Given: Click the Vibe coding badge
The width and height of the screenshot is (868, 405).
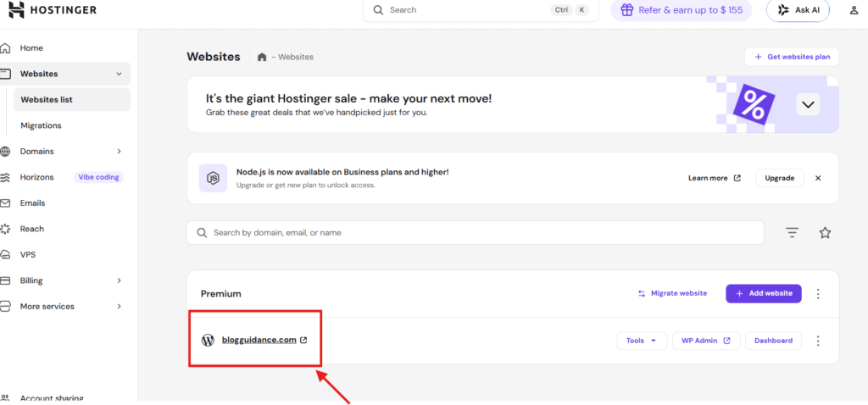Looking at the screenshot, I should coord(99,177).
